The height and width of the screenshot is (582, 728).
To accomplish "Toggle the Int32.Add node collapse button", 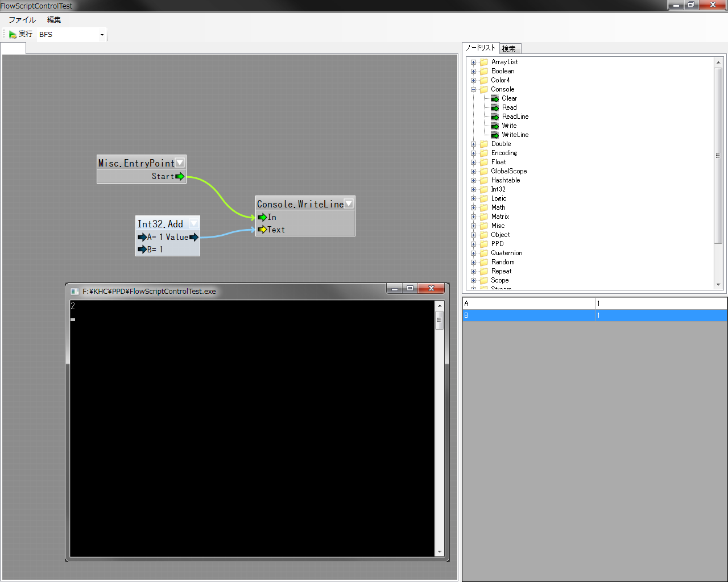I will click(x=193, y=224).
